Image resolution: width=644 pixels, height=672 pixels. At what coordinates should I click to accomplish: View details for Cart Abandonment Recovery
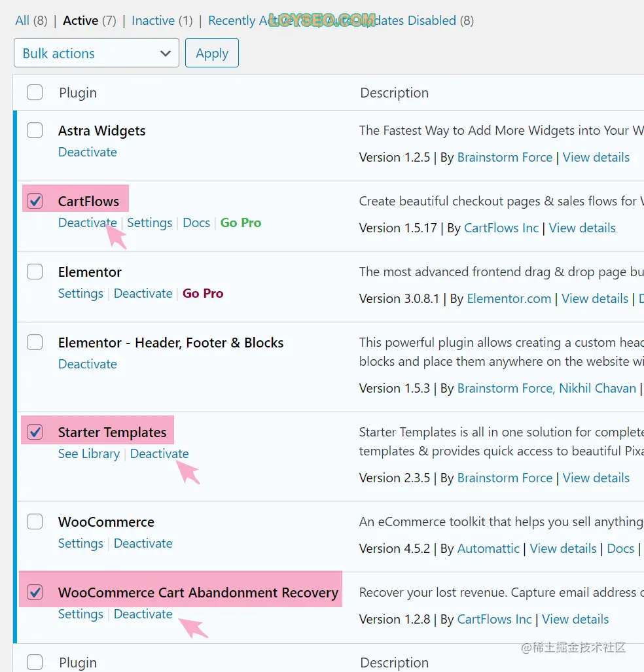click(575, 619)
